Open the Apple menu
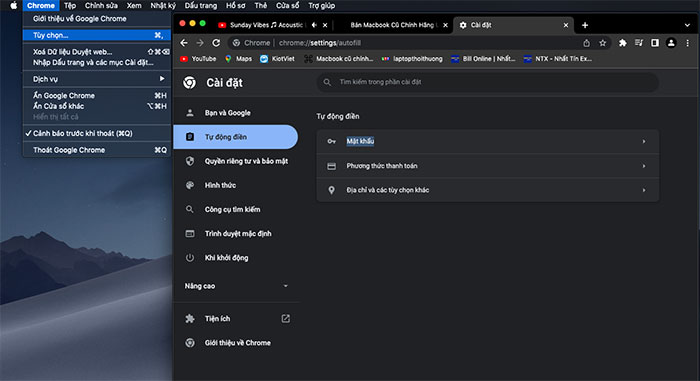Screen dimensions: 700x381 13,5
